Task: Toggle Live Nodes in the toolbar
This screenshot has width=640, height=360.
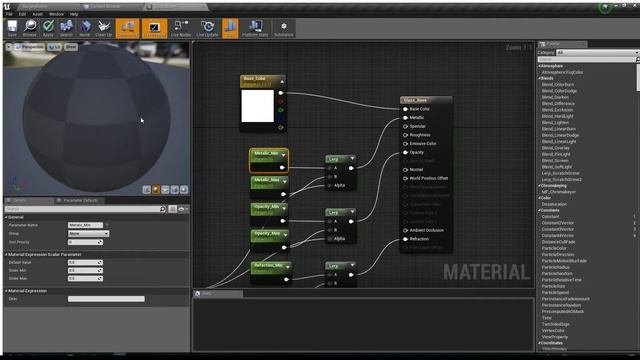Action: pyautogui.click(x=181, y=28)
